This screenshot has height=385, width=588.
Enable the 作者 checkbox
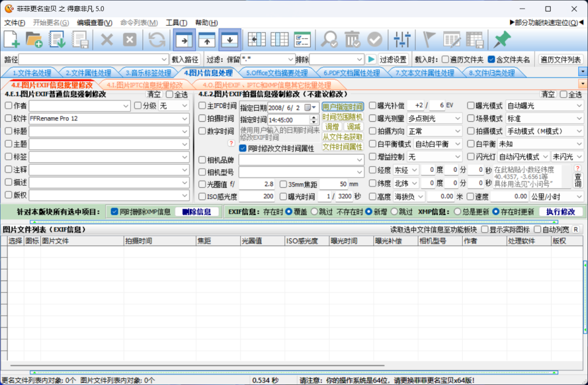(8, 106)
